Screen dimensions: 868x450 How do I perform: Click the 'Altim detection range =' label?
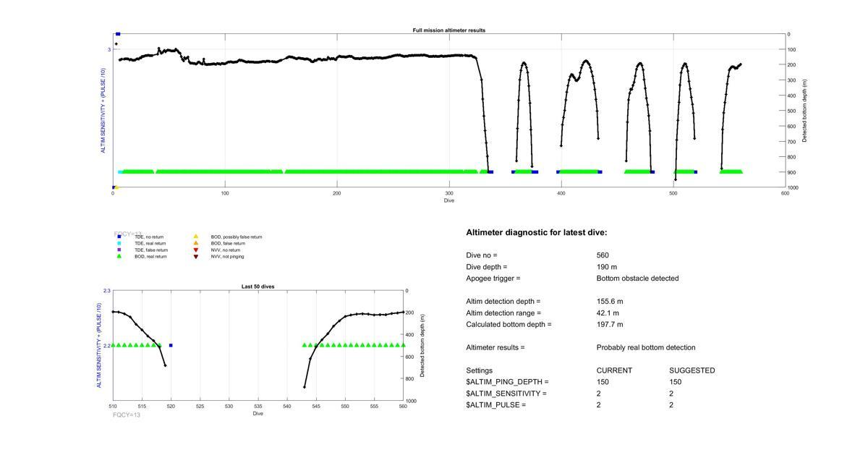[x=503, y=313]
